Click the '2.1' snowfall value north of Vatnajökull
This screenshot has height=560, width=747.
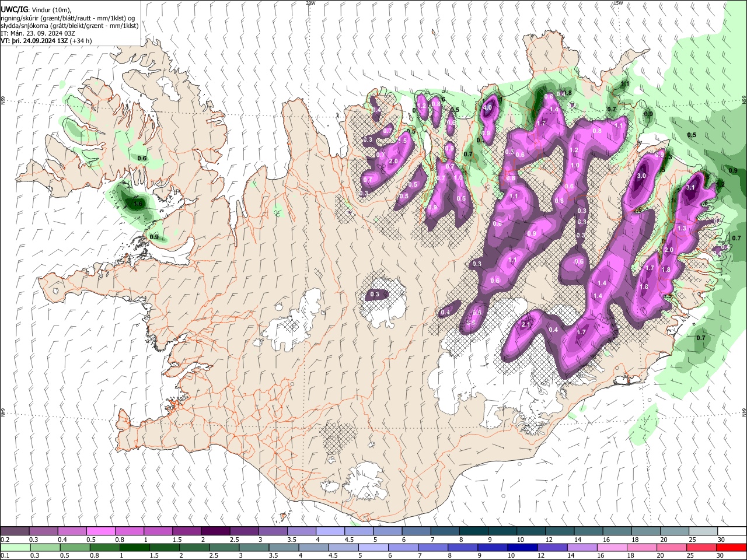coord(526,325)
